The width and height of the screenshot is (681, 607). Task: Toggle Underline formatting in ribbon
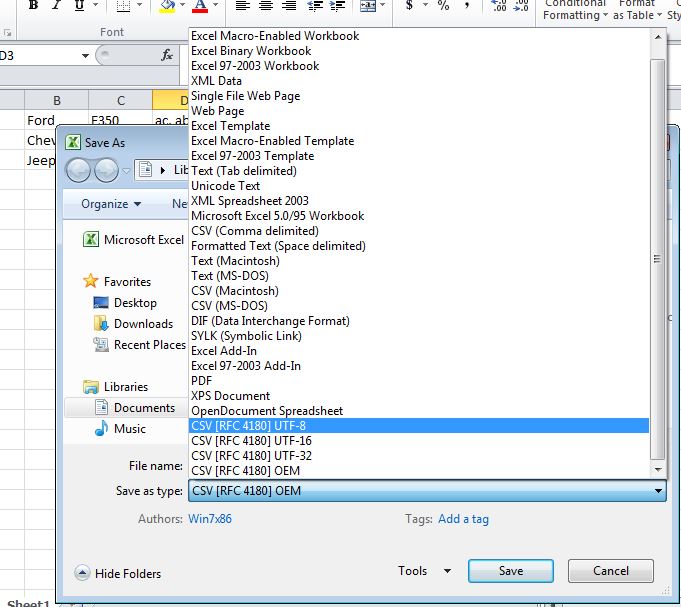[79, 5]
